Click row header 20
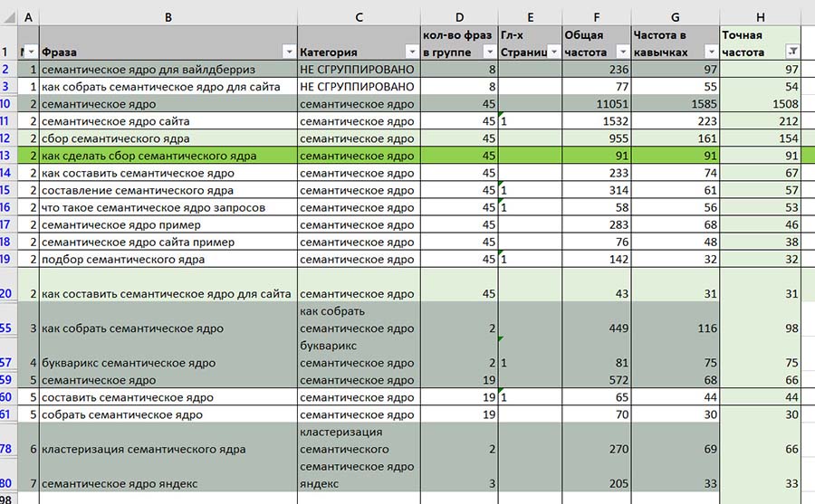The image size is (815, 504). tap(9, 293)
